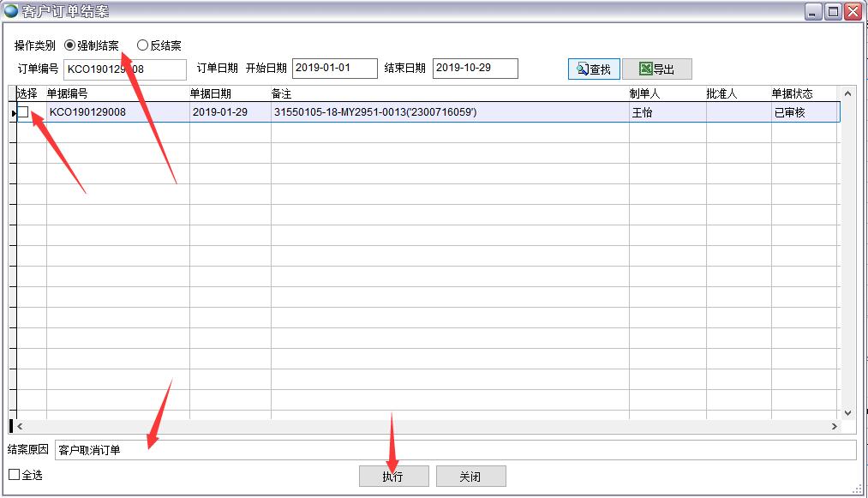
Task: Click the magnifier icon on the 查找 button
Action: pos(582,69)
